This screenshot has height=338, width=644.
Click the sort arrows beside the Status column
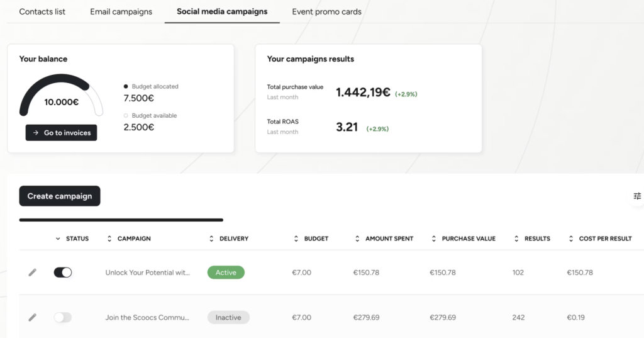(58, 239)
